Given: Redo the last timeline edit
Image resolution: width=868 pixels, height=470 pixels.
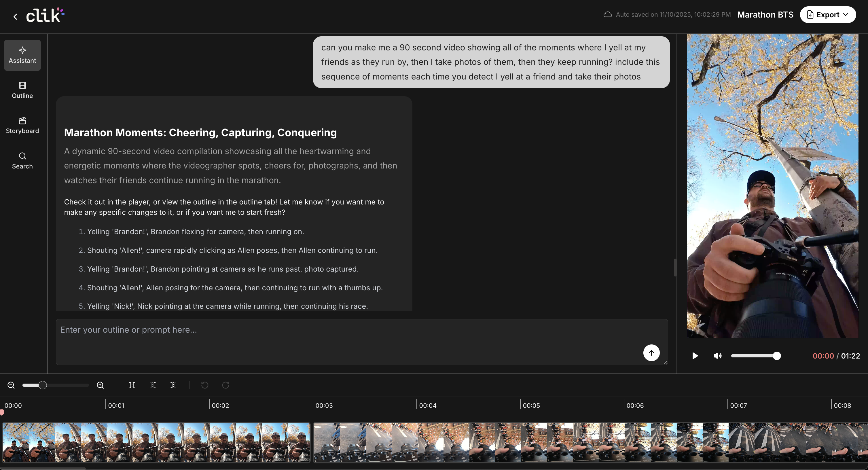Looking at the screenshot, I should tap(225, 385).
